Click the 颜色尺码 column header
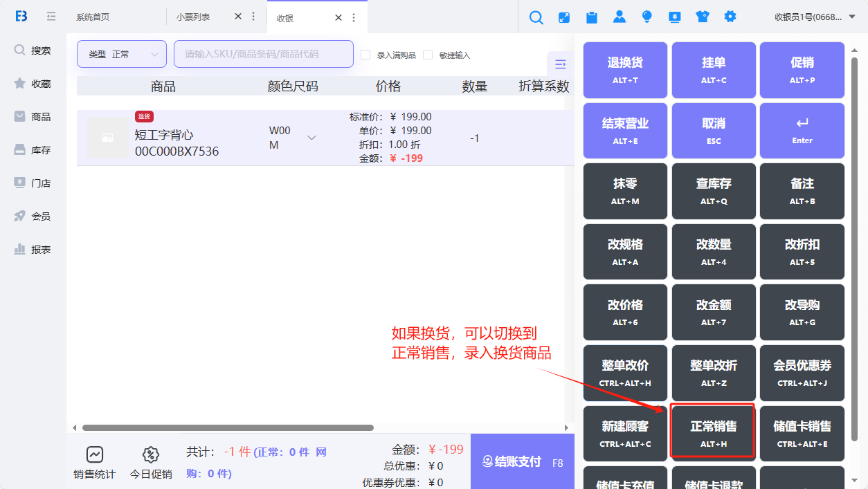The height and width of the screenshot is (489, 868). (293, 86)
